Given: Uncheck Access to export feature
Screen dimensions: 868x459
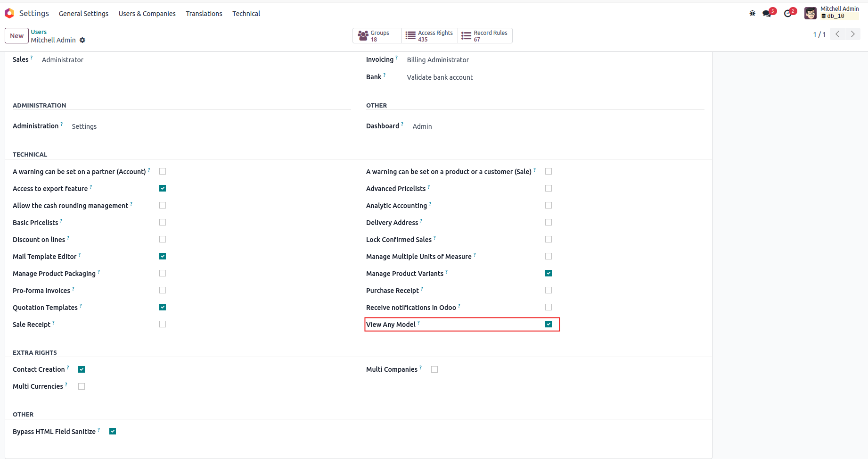Looking at the screenshot, I should click(x=163, y=188).
